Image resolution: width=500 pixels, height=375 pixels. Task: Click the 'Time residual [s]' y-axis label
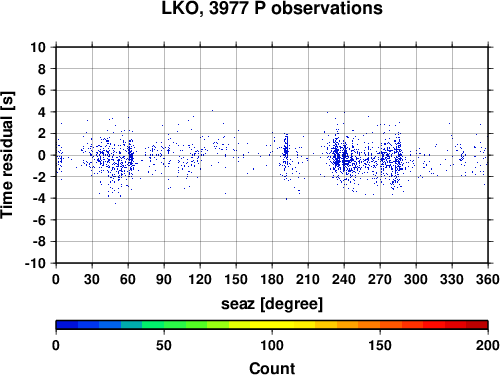click(7, 155)
